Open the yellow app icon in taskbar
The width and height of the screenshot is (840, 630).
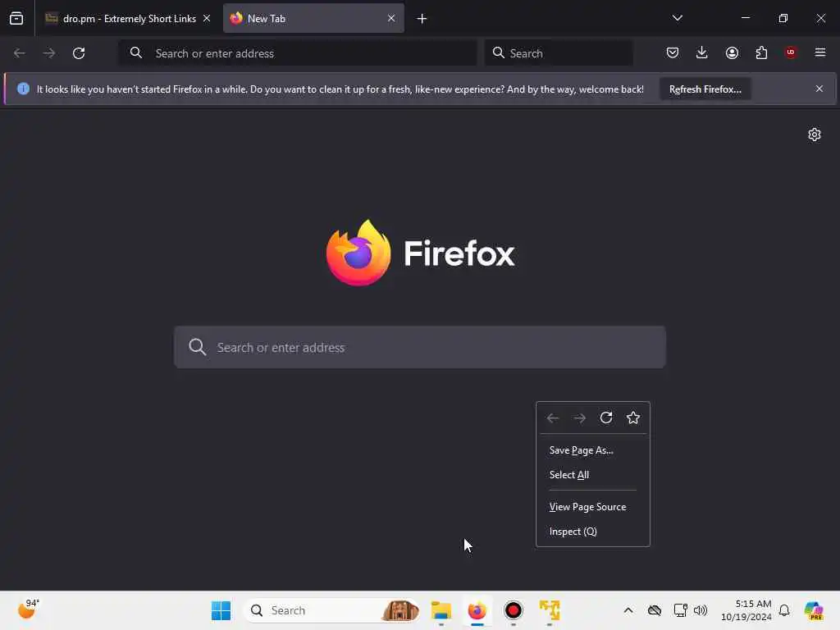550,610
